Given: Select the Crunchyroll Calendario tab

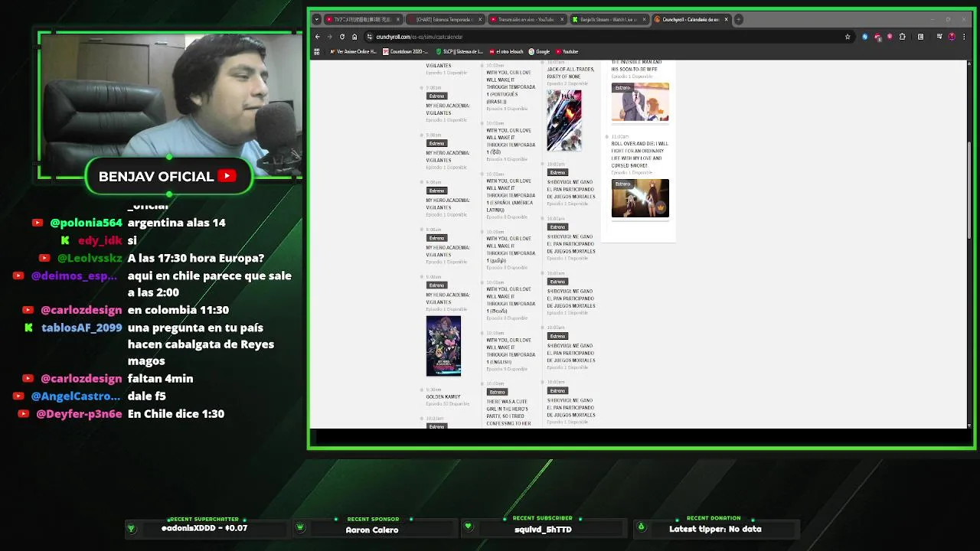Looking at the screenshot, I should [x=691, y=19].
